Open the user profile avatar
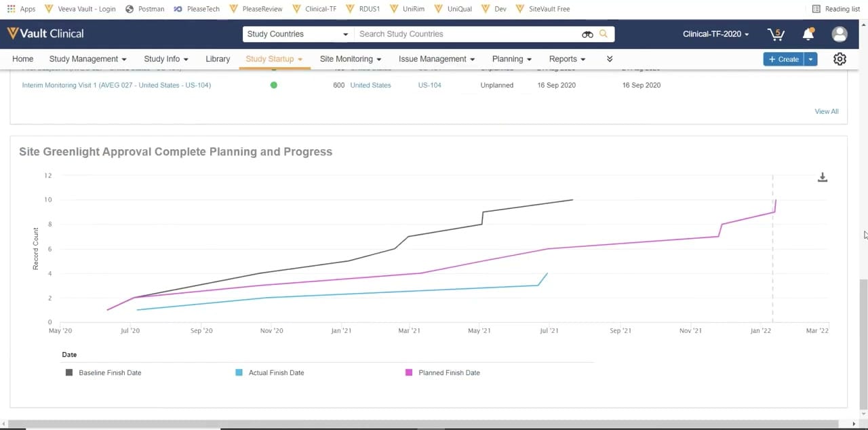This screenshot has height=430, width=868. [x=840, y=34]
